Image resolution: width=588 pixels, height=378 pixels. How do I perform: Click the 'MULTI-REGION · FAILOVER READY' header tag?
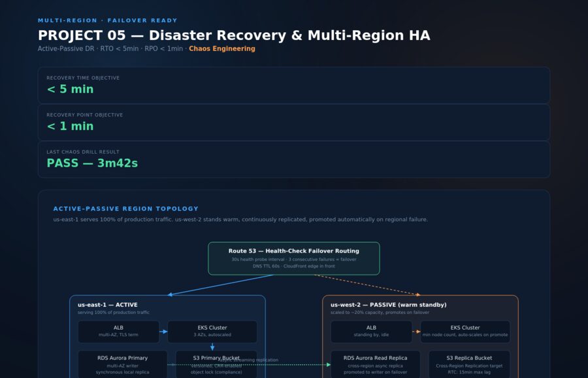coord(108,20)
